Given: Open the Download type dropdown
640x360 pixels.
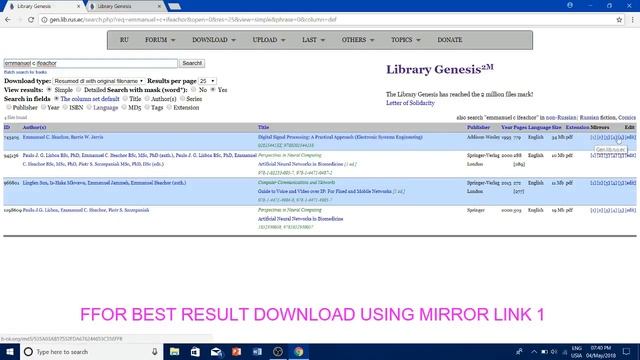Looking at the screenshot, I should pyautogui.click(x=98, y=81).
